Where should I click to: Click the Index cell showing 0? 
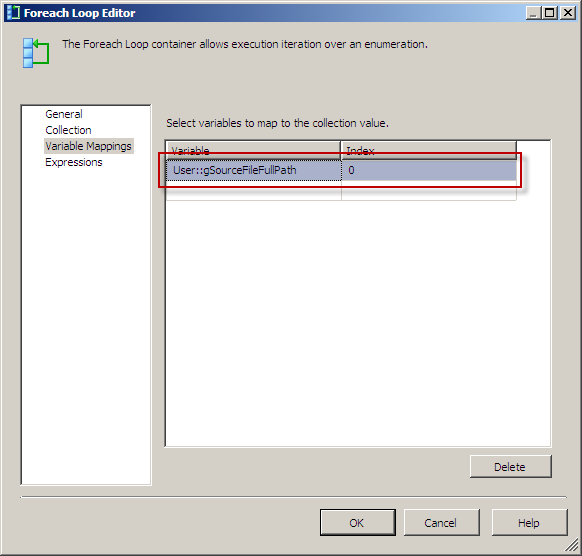pos(429,170)
